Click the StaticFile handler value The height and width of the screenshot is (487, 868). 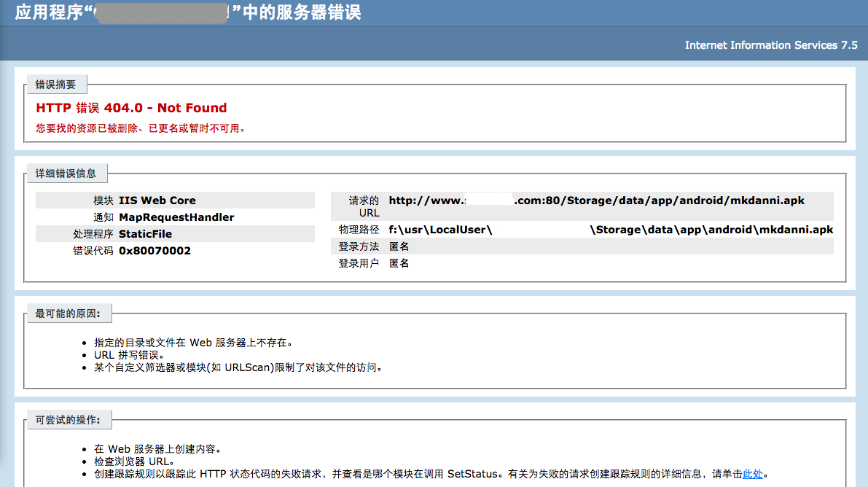(145, 234)
